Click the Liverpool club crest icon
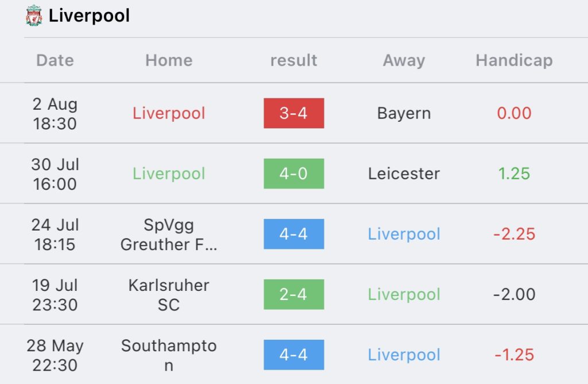Viewport: 588px width, 384px height. click(x=34, y=16)
